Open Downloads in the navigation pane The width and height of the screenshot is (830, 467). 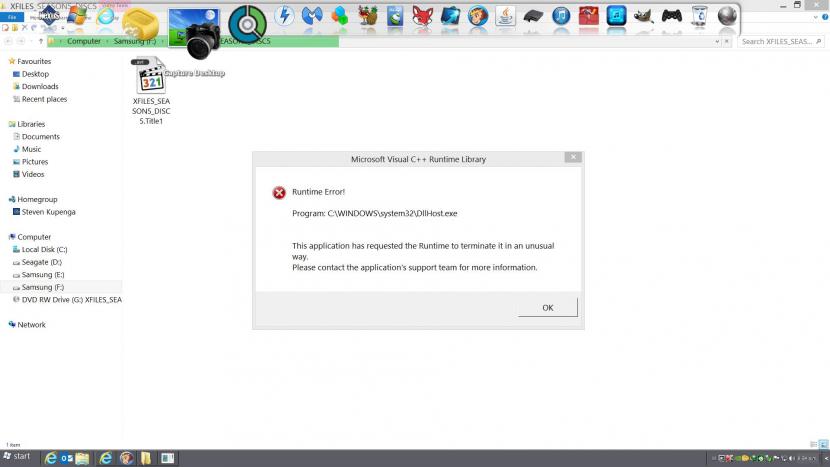(40, 86)
